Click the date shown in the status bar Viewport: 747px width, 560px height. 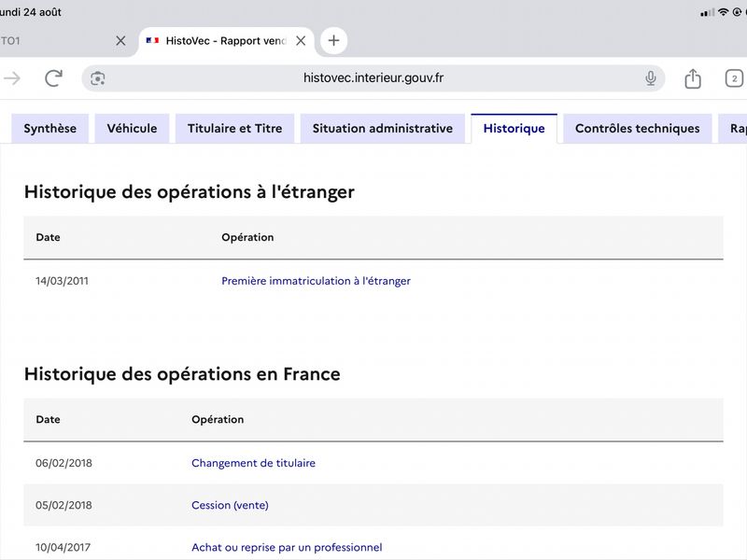point(31,12)
